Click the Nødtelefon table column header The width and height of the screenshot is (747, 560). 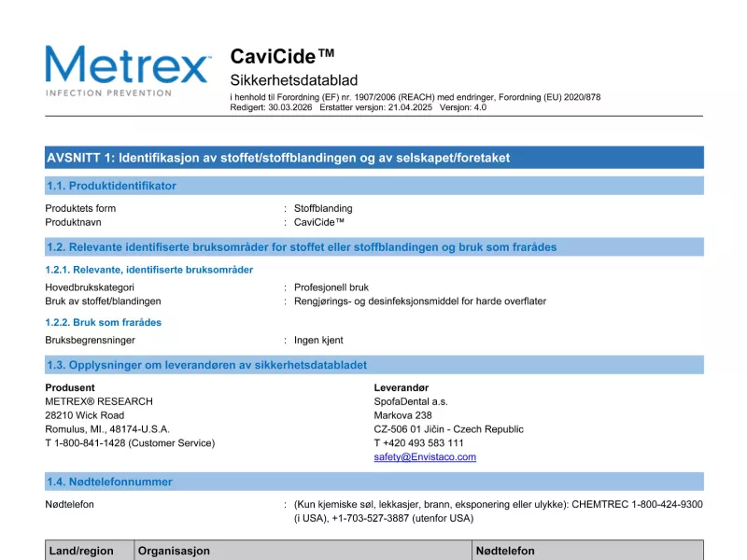(x=588, y=551)
